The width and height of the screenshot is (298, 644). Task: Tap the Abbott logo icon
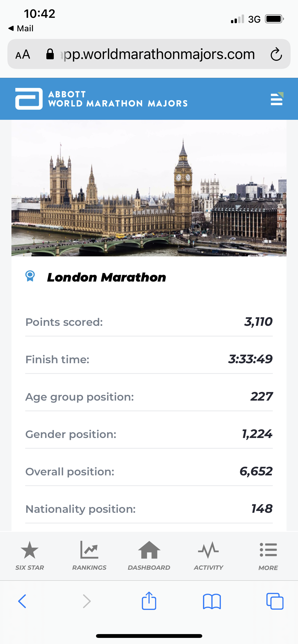coord(29,99)
